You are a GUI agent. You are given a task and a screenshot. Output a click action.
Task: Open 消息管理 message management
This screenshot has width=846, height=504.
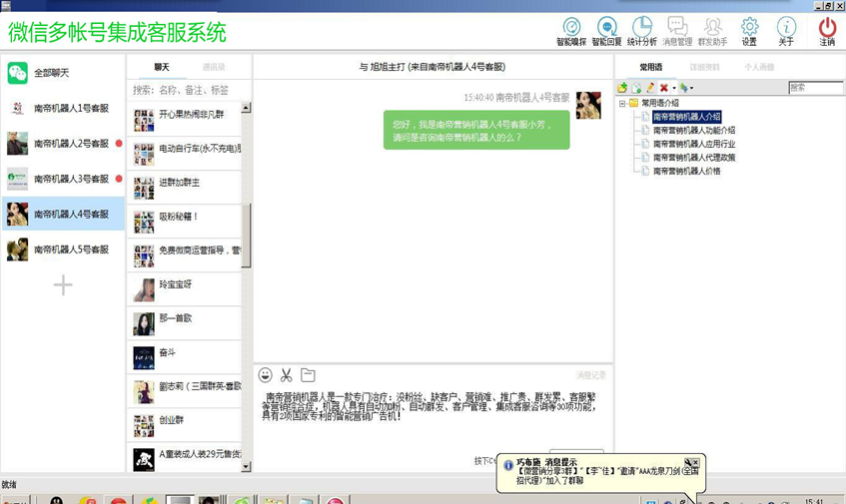coord(677,31)
